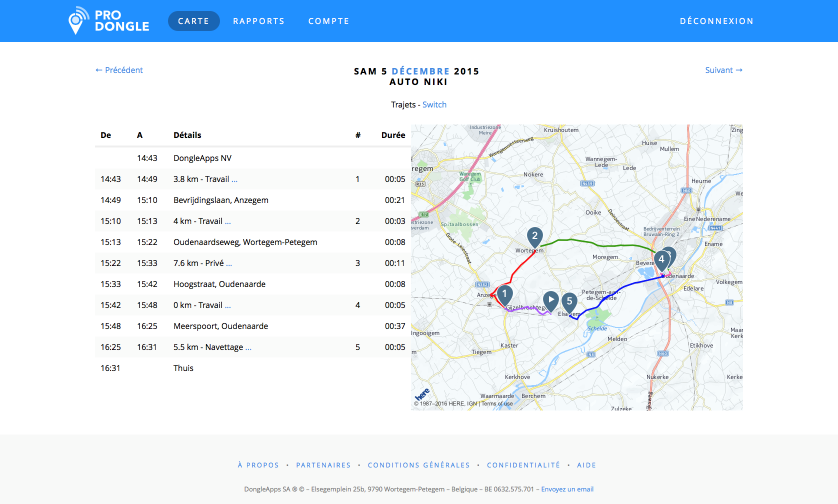Go to the Précédent day
Viewport: 838px width, 504px height.
119,70
